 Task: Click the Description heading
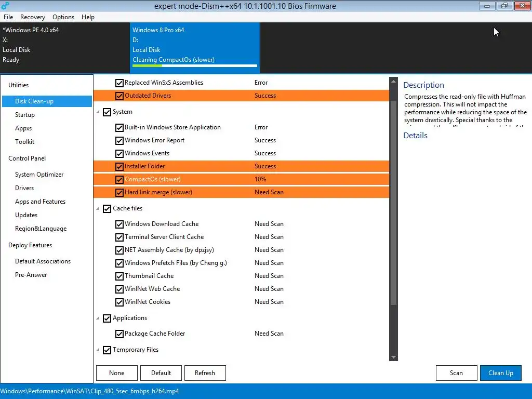click(x=423, y=85)
